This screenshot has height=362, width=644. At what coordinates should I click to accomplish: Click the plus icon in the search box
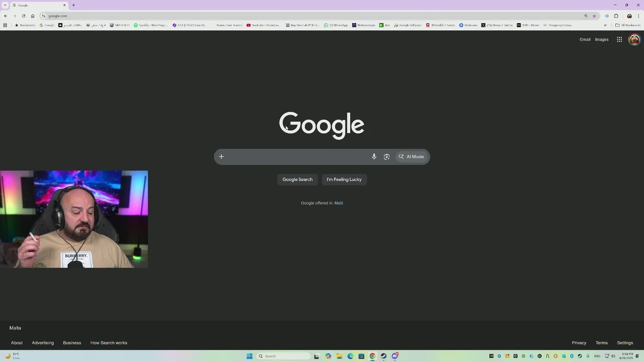221,156
